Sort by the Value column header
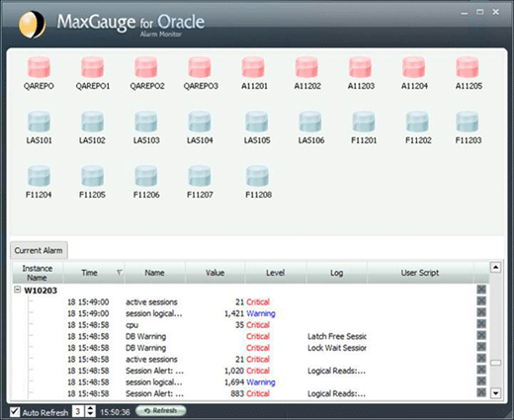 215,273
